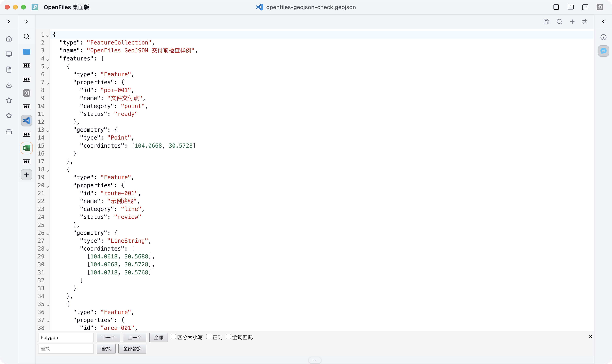Screen dimensions: 612x364
Task: Expand the bottom panel handle chevron
Action: [315, 360]
